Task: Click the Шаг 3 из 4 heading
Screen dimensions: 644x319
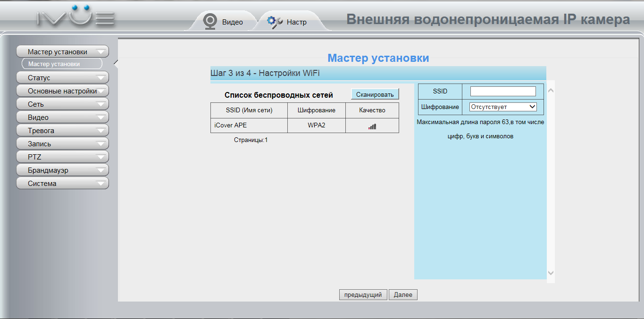Action: pyautogui.click(x=265, y=74)
